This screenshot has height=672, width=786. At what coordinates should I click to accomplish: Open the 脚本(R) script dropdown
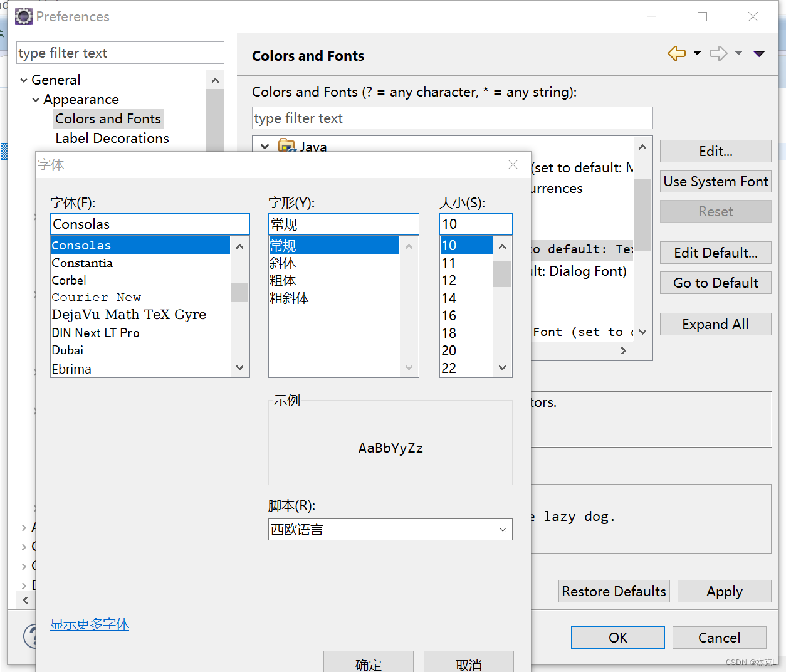(390, 529)
